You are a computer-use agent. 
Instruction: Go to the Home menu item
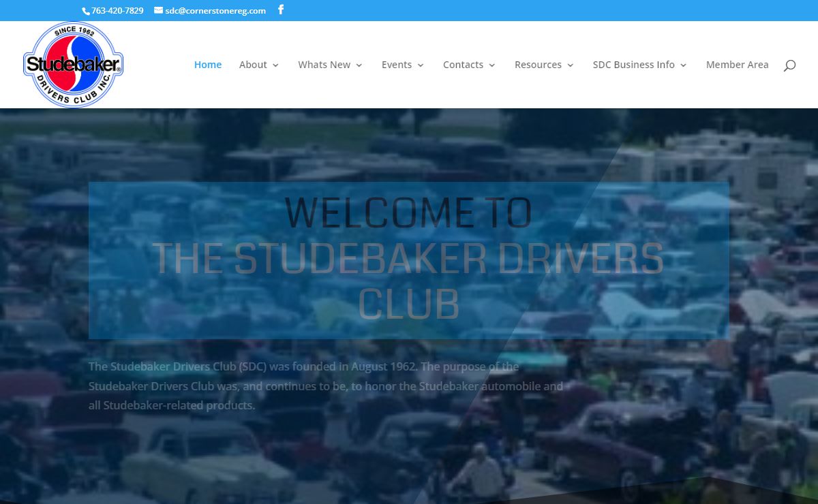(x=208, y=65)
